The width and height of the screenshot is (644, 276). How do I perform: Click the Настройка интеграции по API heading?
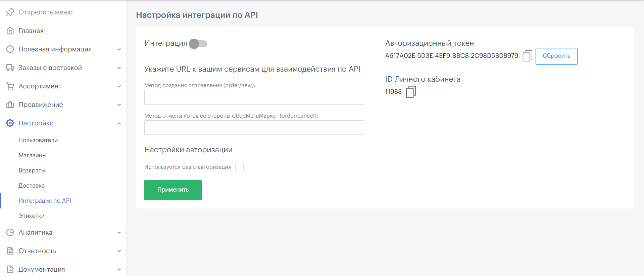197,15
